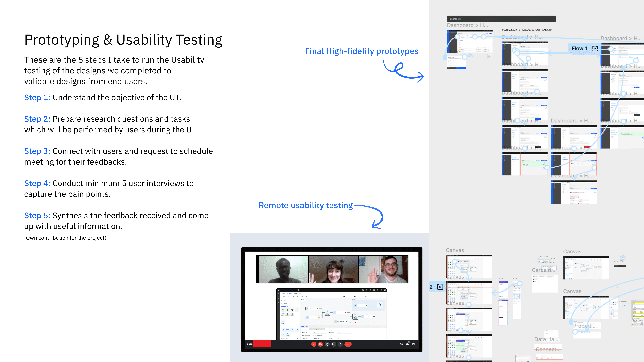Open the meeting info icon
The width and height of the screenshot is (644, 362).
[x=401, y=344]
